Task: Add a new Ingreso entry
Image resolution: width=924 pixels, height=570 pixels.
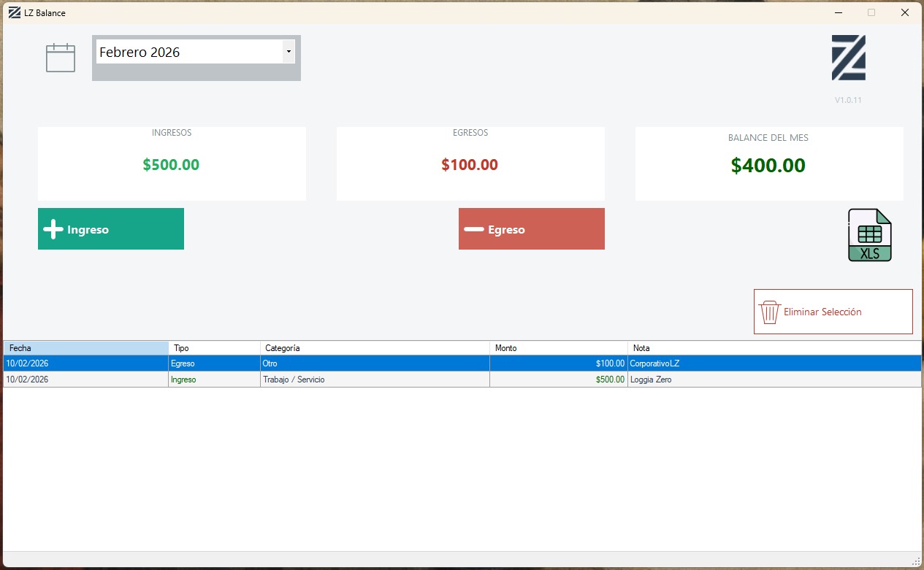Action: click(x=111, y=229)
